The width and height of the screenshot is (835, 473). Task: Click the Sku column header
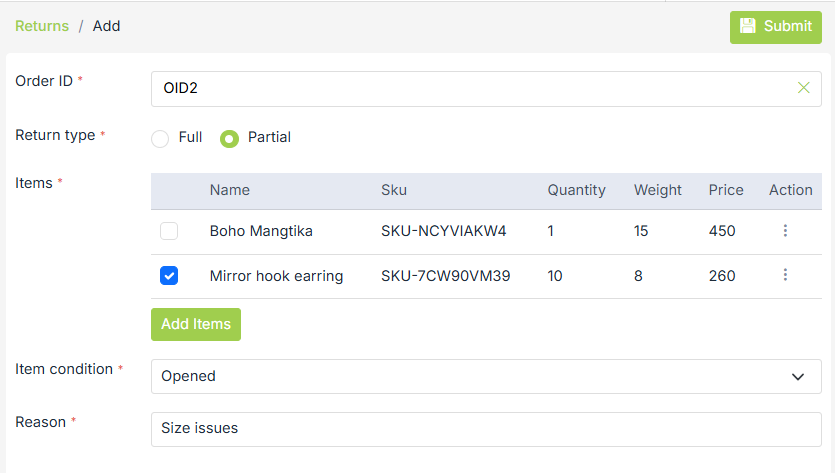pos(394,190)
